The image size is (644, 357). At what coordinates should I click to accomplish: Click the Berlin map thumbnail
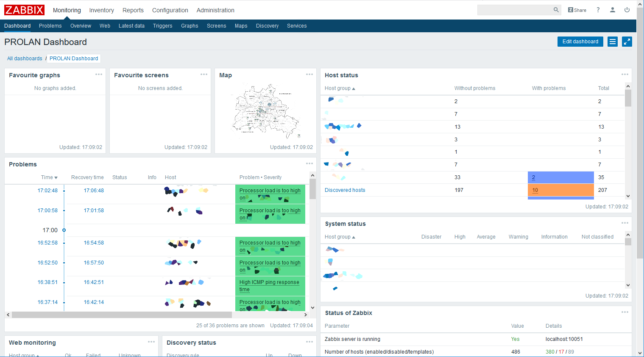265,110
